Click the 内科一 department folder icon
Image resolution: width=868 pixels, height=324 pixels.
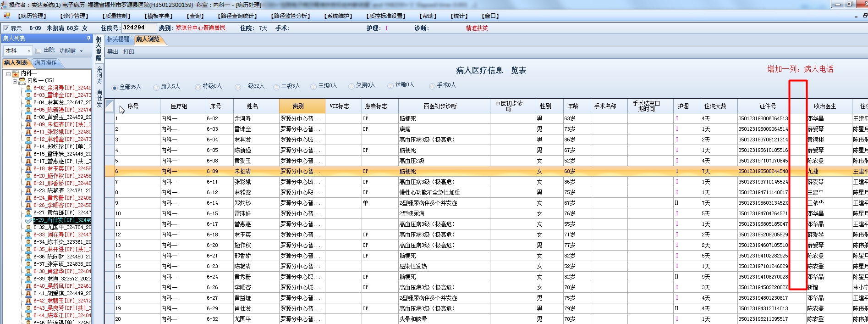click(x=16, y=73)
